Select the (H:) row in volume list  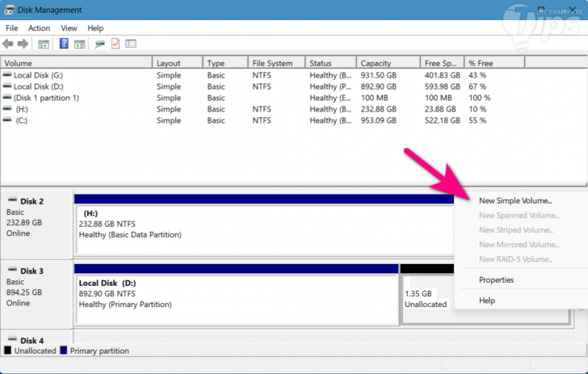262,109
